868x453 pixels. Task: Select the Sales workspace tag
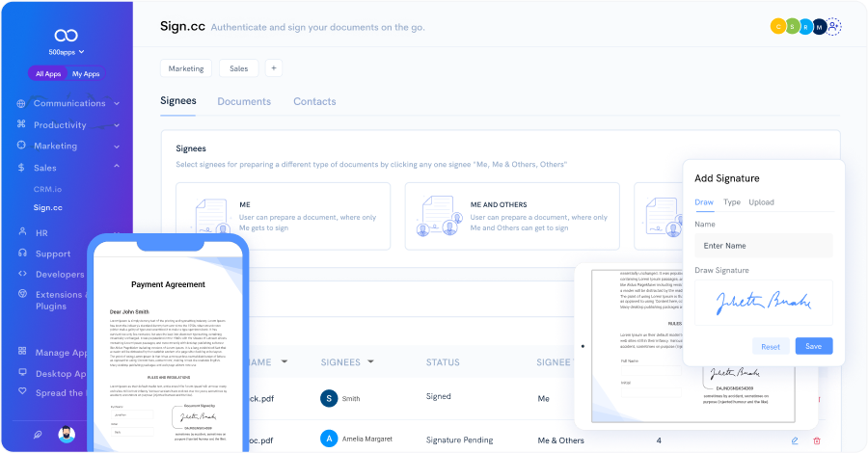coord(238,68)
